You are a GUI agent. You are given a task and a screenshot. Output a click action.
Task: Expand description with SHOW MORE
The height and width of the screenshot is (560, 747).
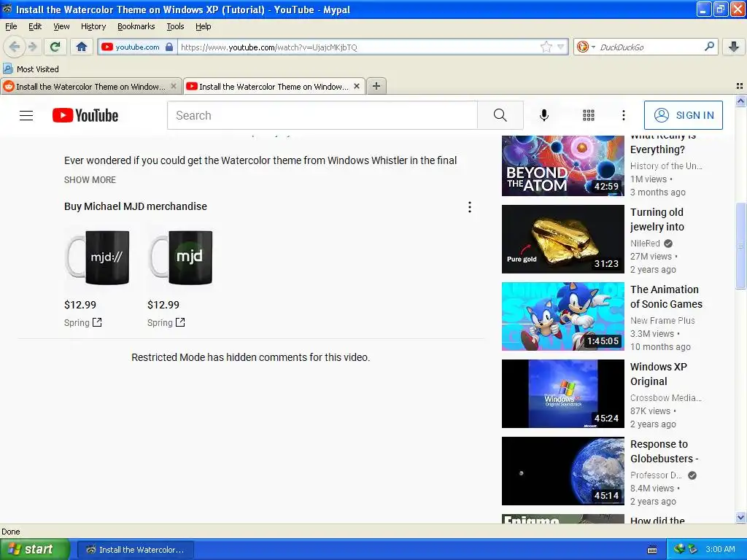pyautogui.click(x=90, y=180)
